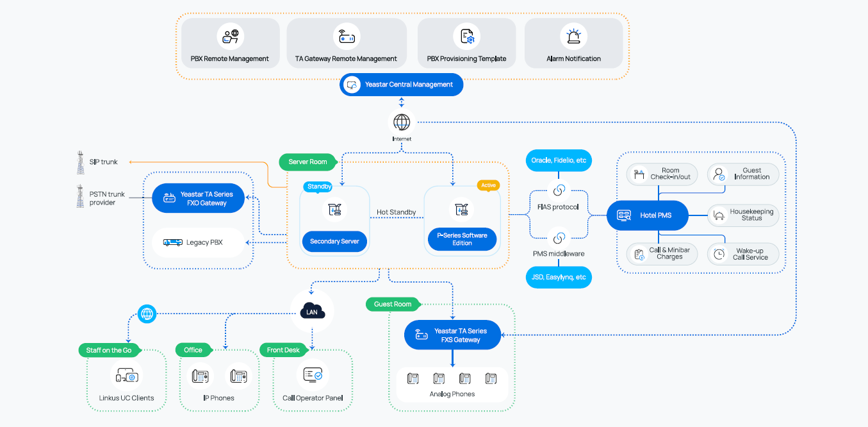The image size is (868, 427).
Task: Select the Standby server icon above Secondary Server
Action: 334,209
